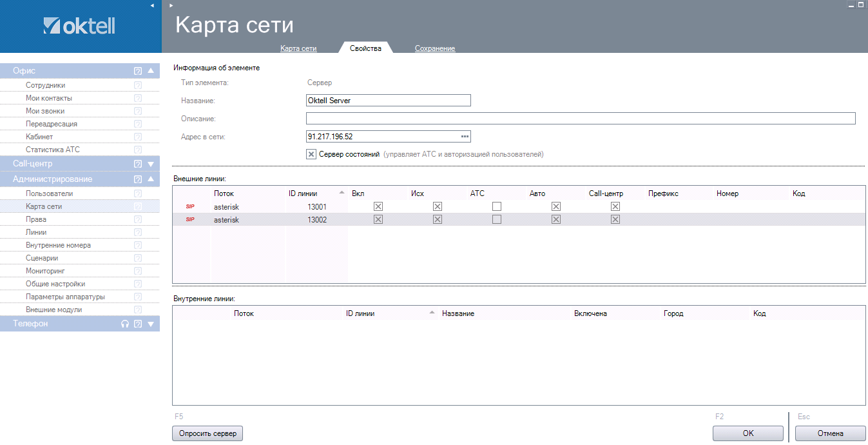Switch to the Сохранение tab

pos(435,48)
